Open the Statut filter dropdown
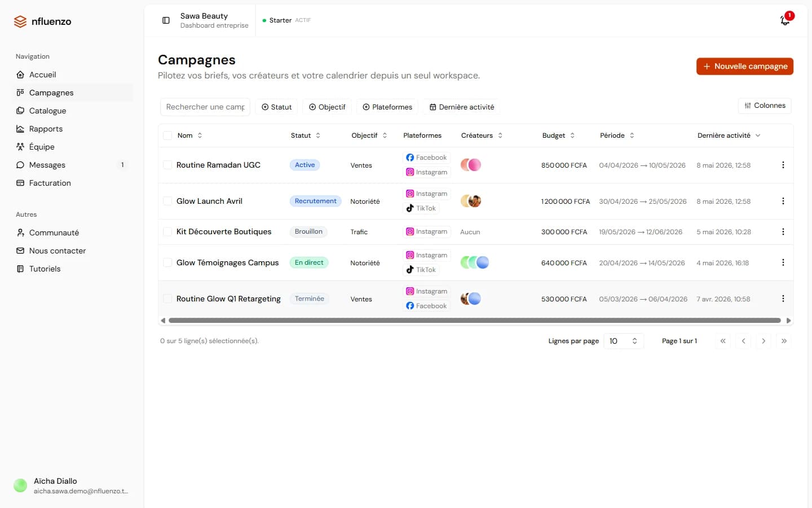This screenshot has height=508, width=812. (276, 107)
